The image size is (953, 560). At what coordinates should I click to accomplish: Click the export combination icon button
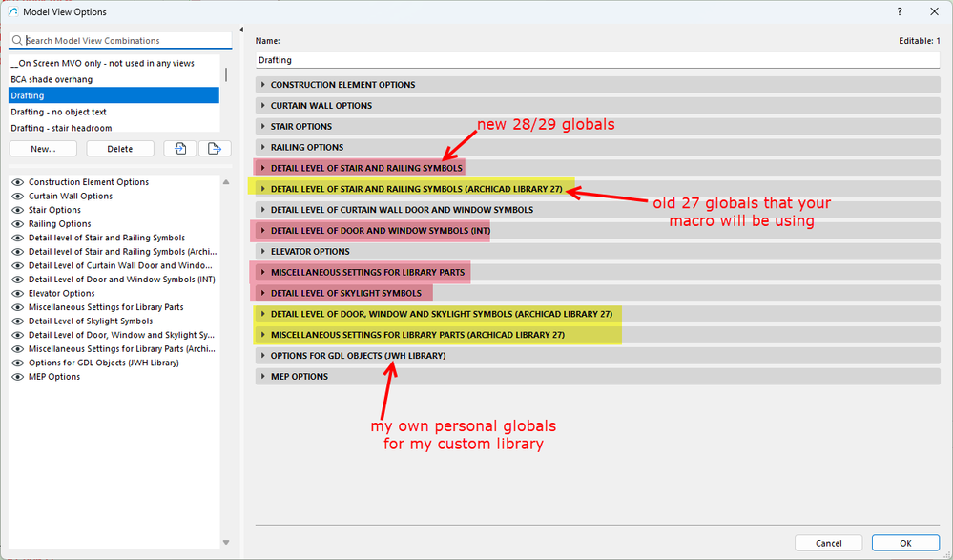(x=215, y=149)
